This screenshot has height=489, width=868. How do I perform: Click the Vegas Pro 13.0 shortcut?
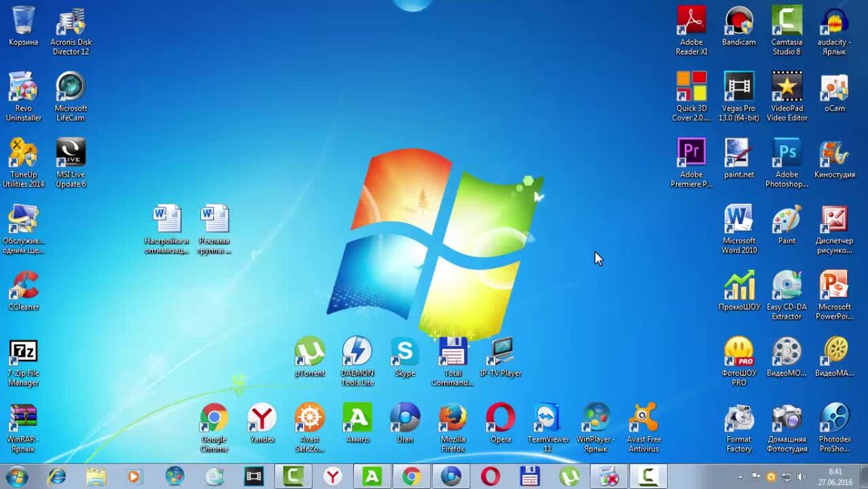[739, 88]
